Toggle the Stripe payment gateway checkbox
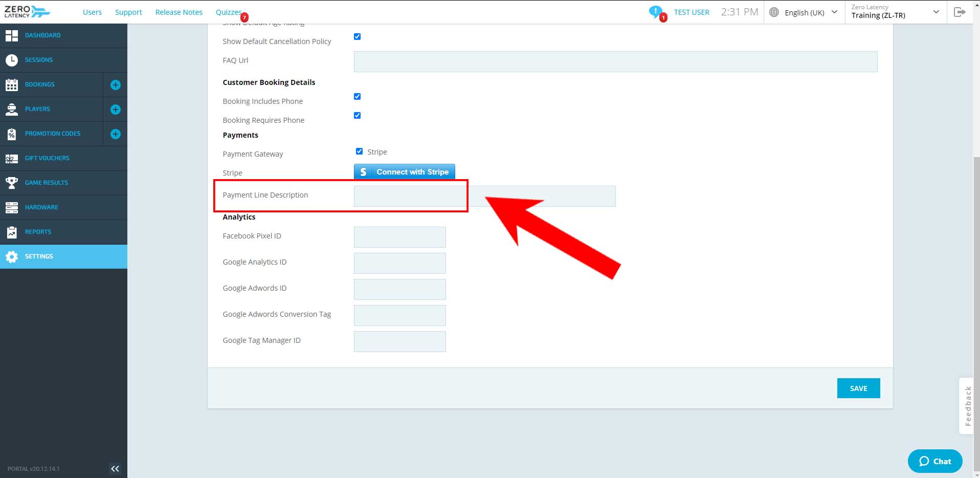 pyautogui.click(x=359, y=151)
